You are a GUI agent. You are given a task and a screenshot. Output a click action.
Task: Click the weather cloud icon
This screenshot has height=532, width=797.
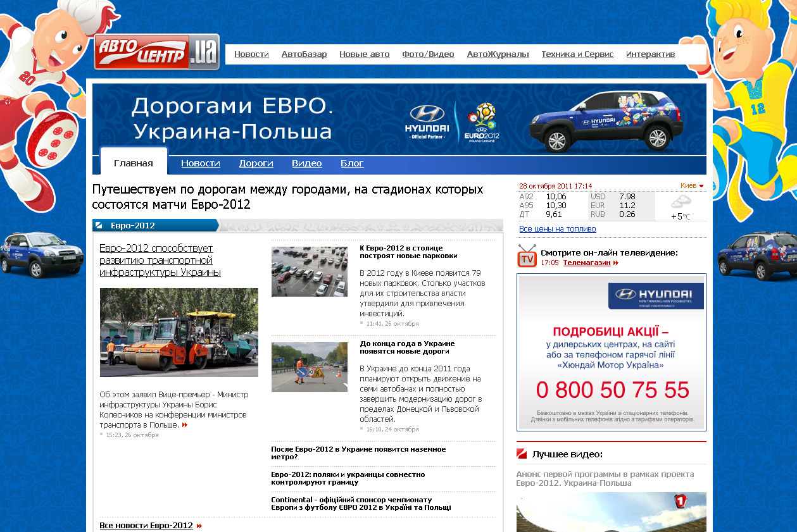click(681, 202)
